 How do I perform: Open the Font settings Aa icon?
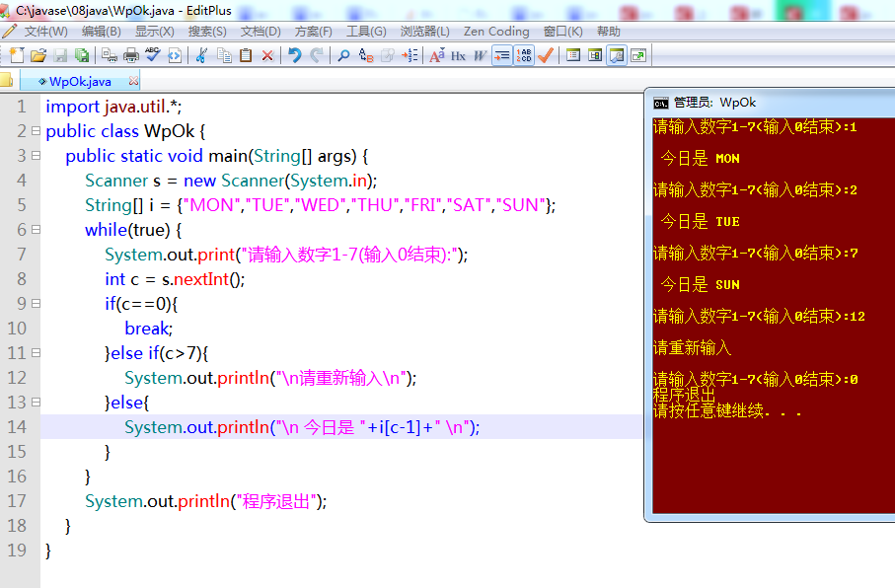[x=437, y=55]
